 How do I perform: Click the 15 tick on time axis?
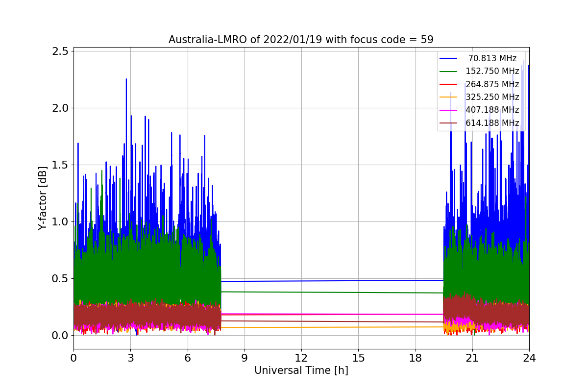pos(358,358)
